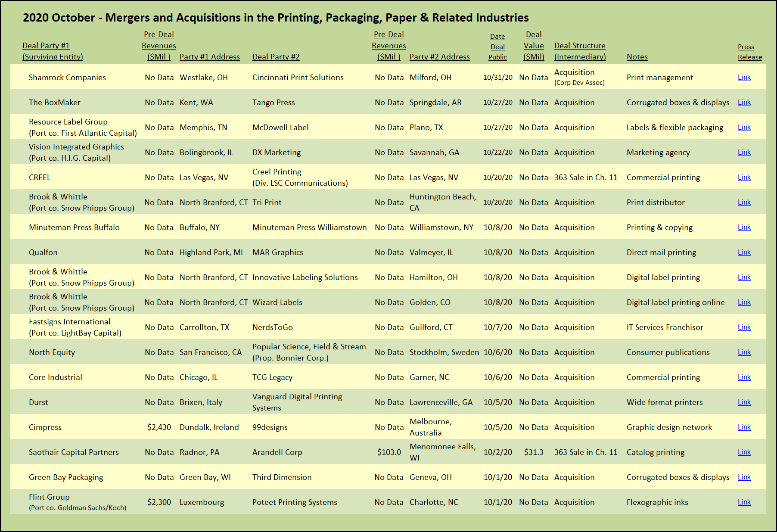Select the $2,300 revenue for Flint Group

click(x=159, y=502)
